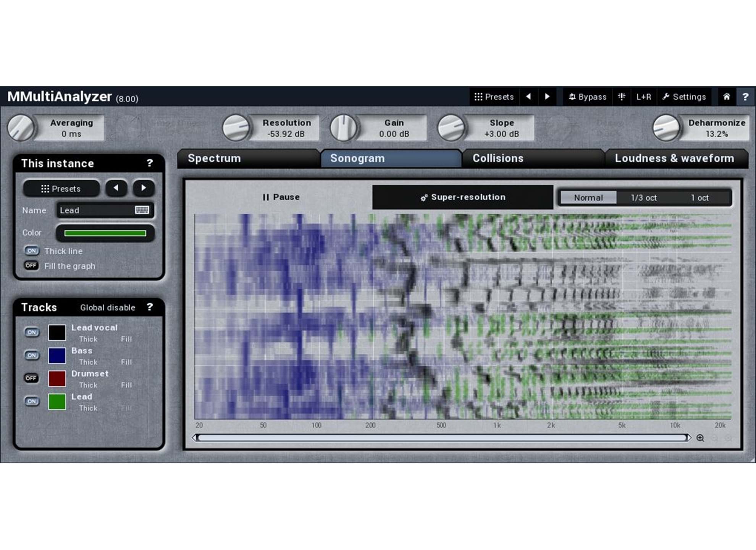Click the Gain knob

coord(344,128)
